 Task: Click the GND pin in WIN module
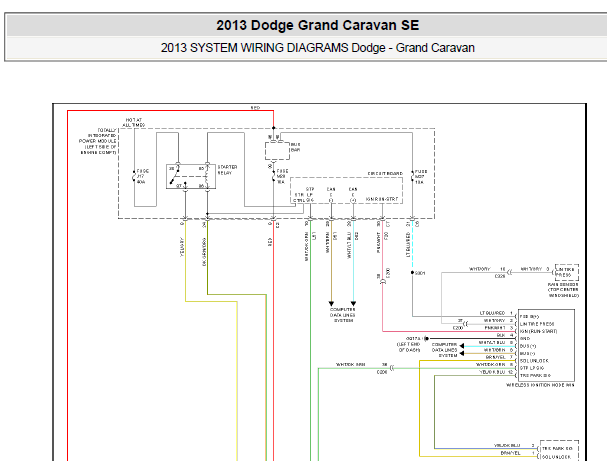(525, 338)
